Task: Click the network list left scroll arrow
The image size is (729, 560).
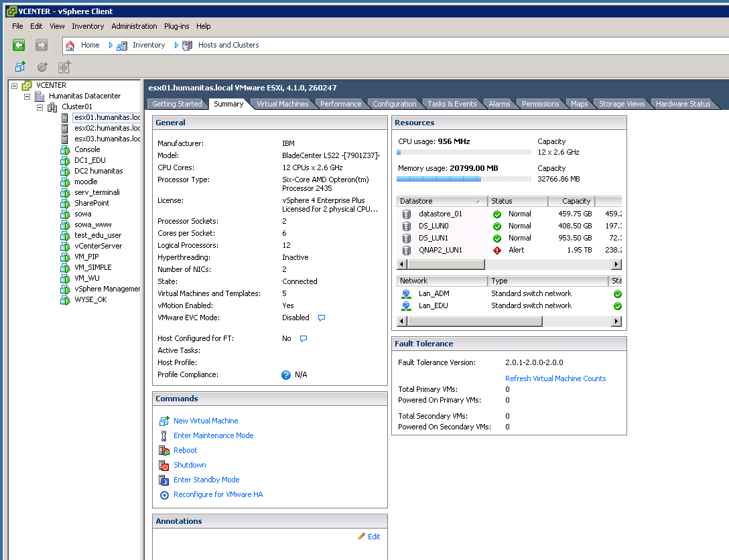Action: point(402,322)
